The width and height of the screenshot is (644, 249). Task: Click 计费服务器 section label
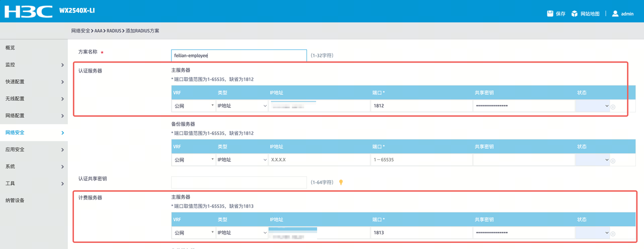coord(90,198)
